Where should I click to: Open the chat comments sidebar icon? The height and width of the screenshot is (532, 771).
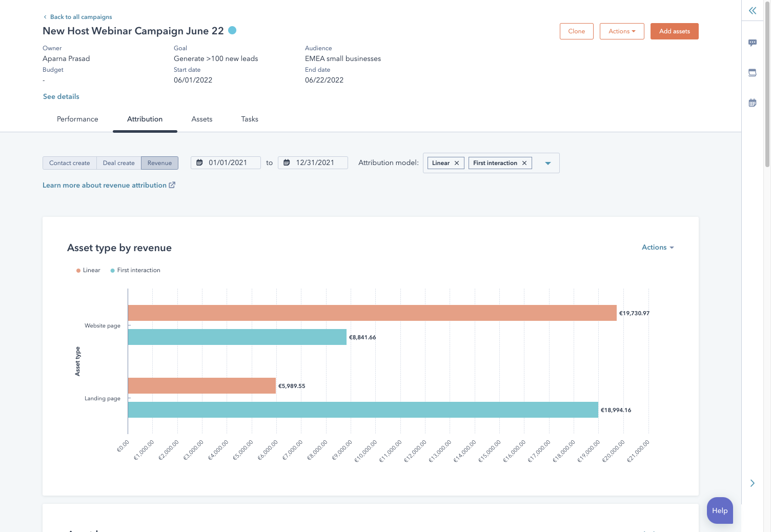(x=752, y=43)
